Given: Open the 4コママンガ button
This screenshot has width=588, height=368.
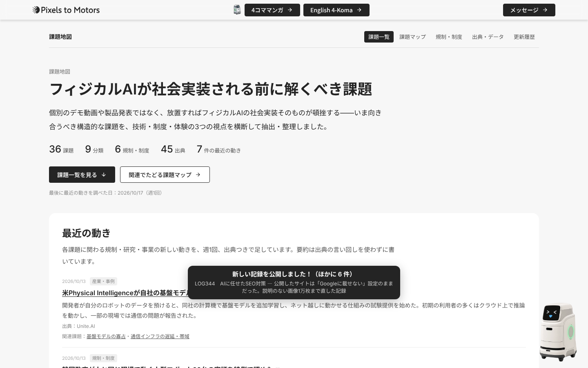Looking at the screenshot, I should (x=272, y=10).
